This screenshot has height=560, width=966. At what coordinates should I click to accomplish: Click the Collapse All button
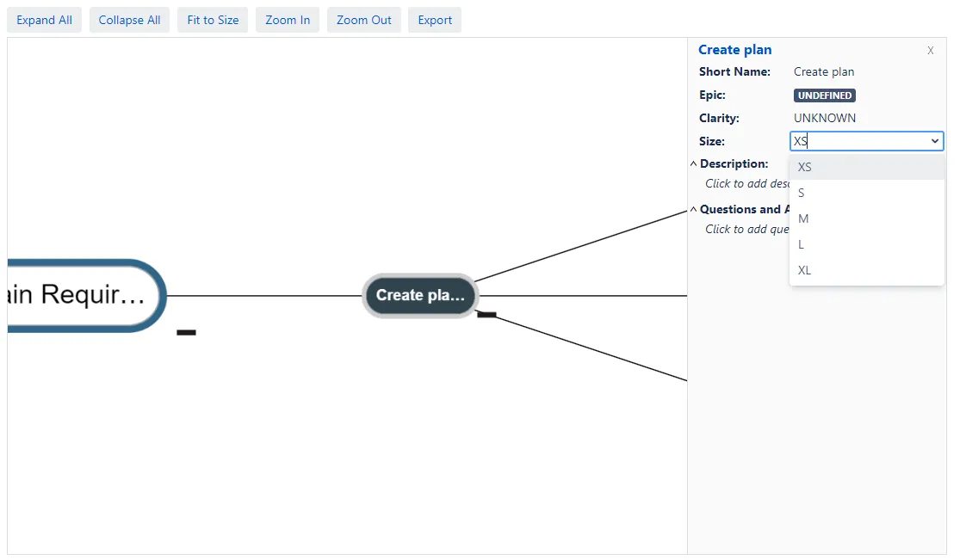click(x=129, y=20)
